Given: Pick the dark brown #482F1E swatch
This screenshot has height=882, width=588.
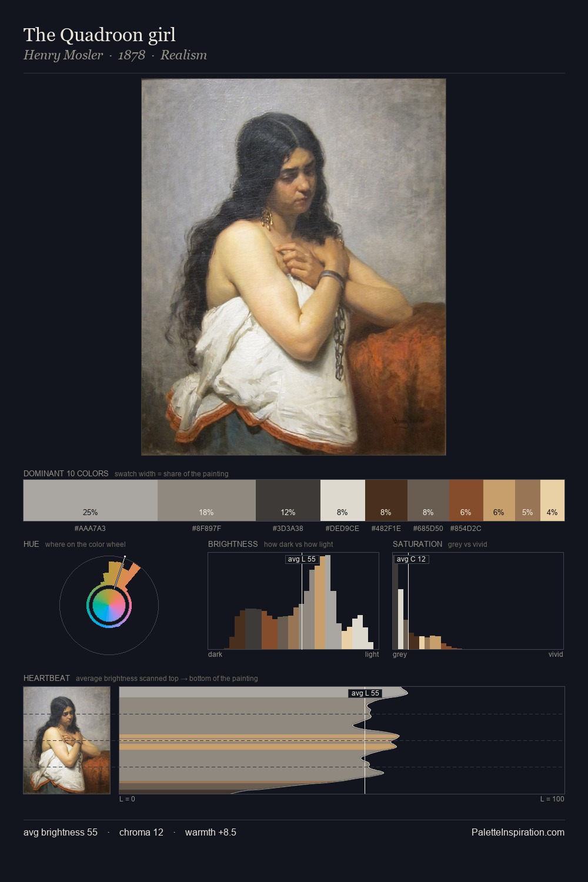Looking at the screenshot, I should (386, 500).
